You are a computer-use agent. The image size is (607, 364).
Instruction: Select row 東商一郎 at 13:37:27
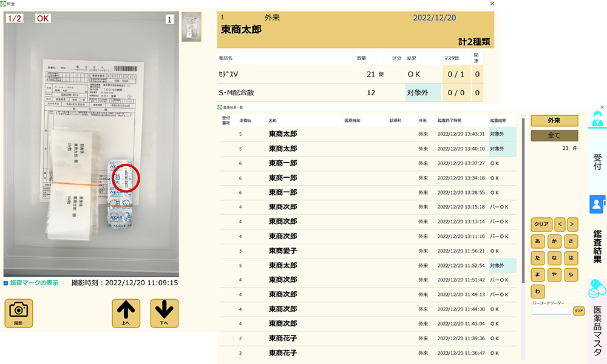click(368, 164)
